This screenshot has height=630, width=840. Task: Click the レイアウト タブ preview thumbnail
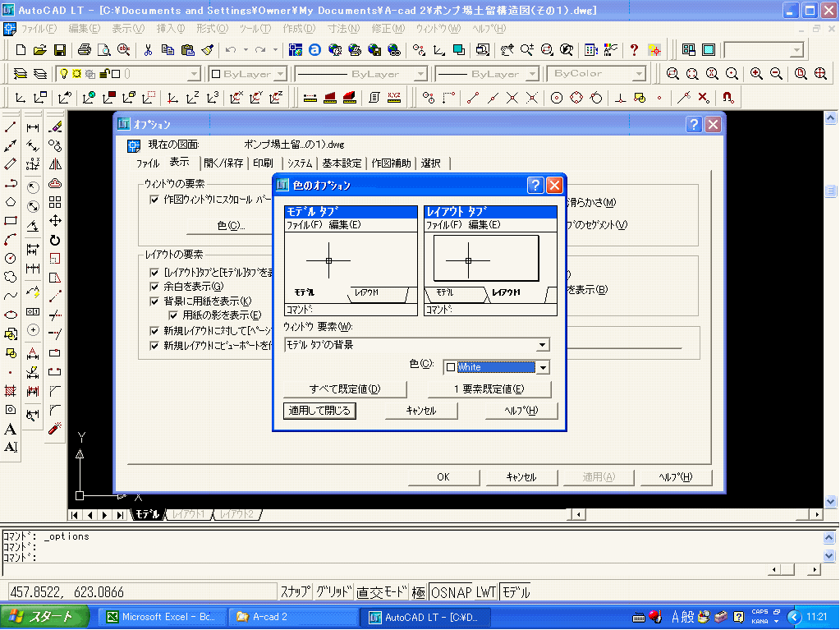pos(490,260)
